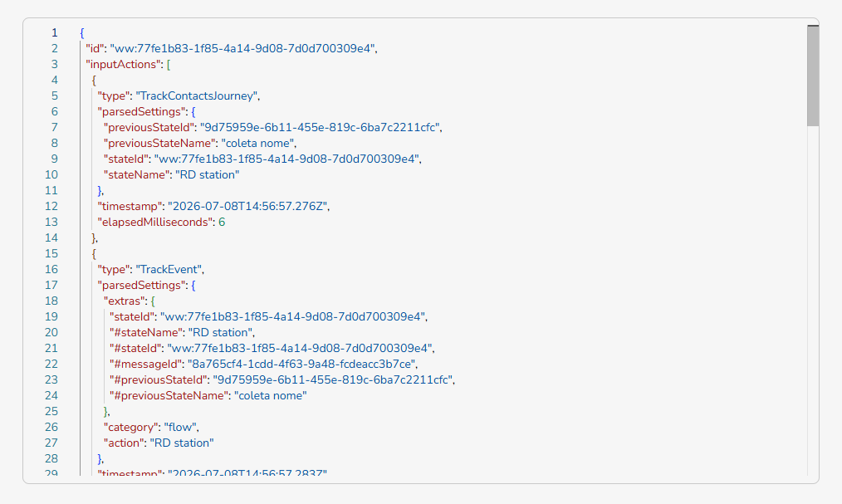Image resolution: width=842 pixels, height=504 pixels.
Task: Click messageId value "8a765cf4-1cdd-4f63-9a48-fcdeacc3b7ce"
Action: point(301,364)
